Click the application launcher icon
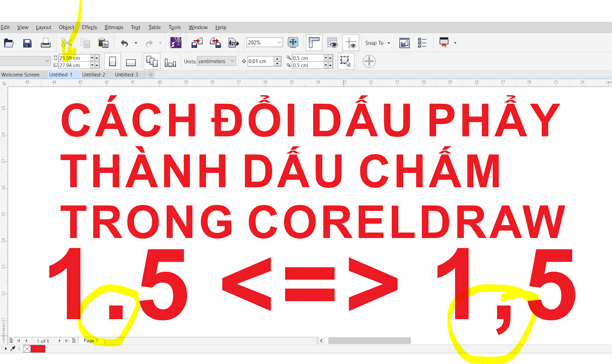Screen dimensions: 612x364 tap(444, 42)
